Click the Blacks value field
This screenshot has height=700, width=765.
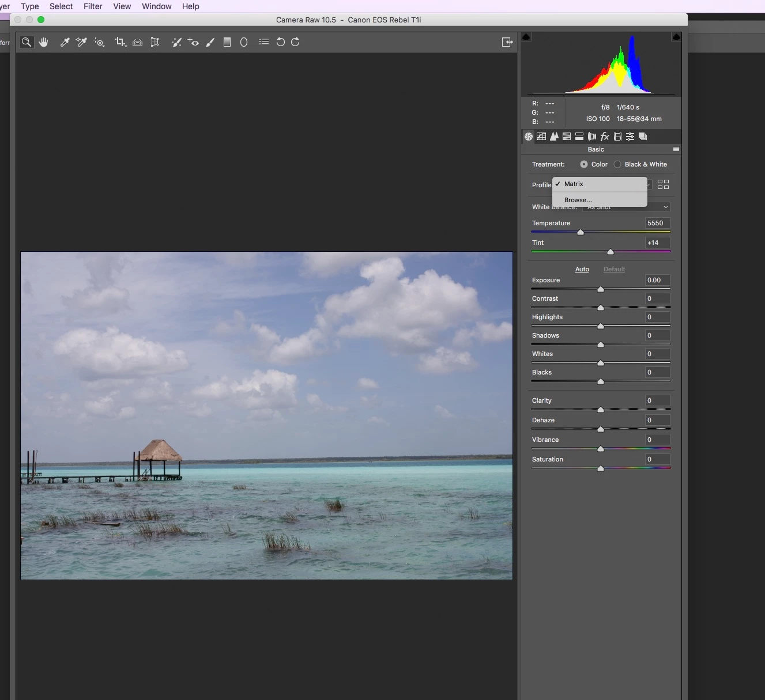(x=657, y=372)
